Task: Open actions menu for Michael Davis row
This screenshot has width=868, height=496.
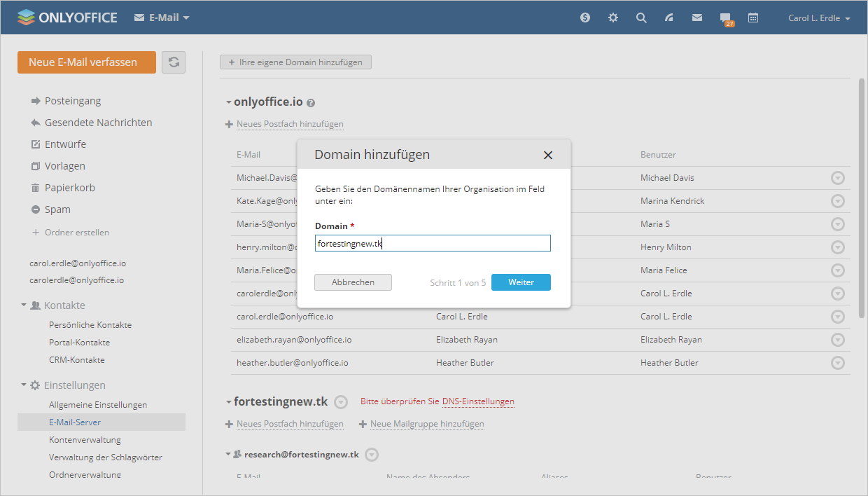Action: click(x=837, y=178)
